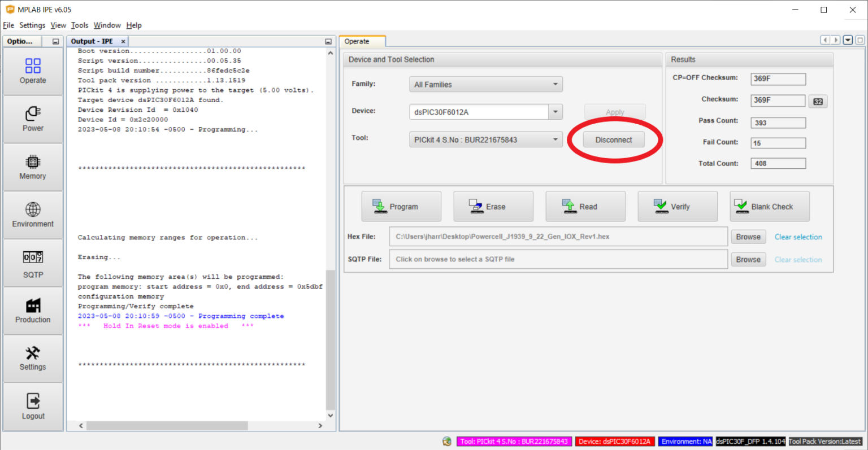
Task: Open the Settings panel from sidebar
Action: [x=32, y=358]
